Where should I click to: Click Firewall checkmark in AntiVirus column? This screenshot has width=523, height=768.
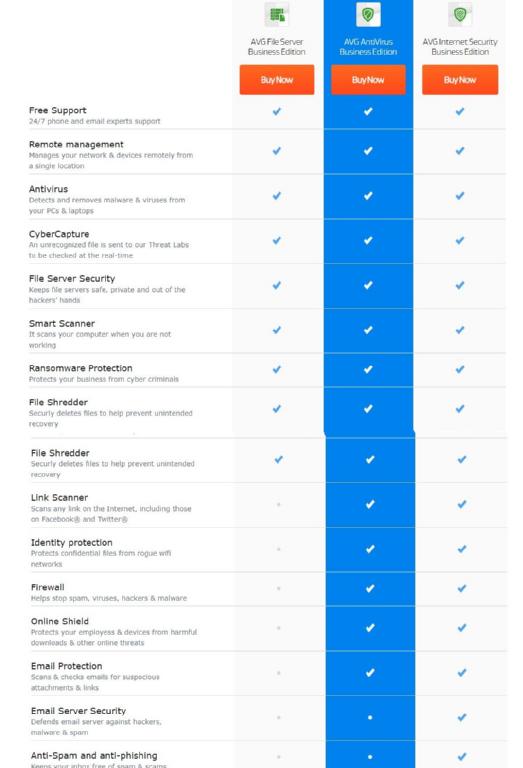pyautogui.click(x=370, y=588)
